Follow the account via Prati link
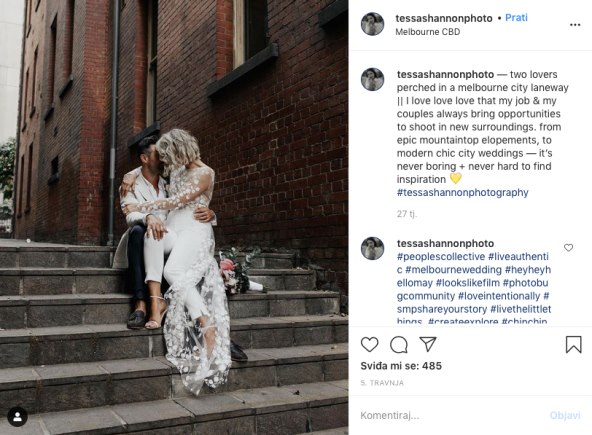The width and height of the screenshot is (592, 435). tap(516, 18)
